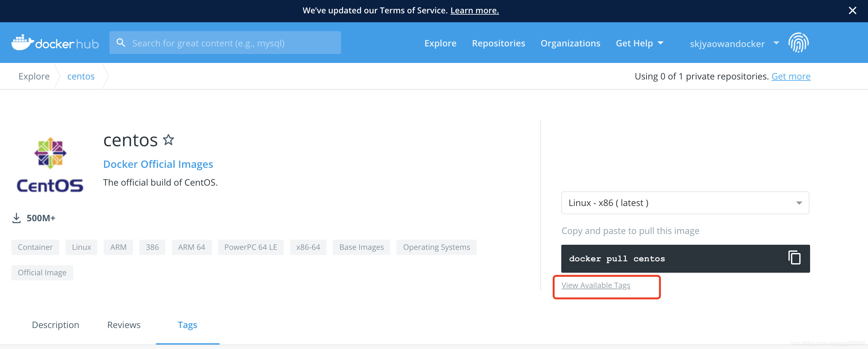This screenshot has width=868, height=349.
Task: Go to Explore in top navigation
Action: (440, 43)
